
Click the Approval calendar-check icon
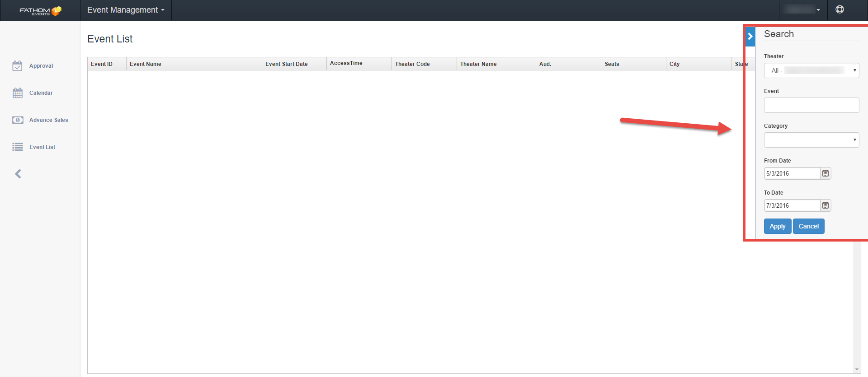click(18, 66)
